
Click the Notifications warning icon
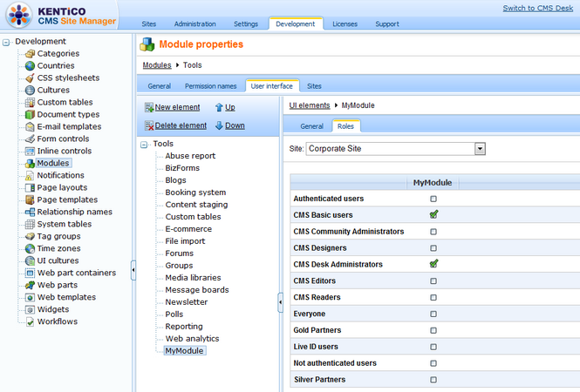point(30,175)
